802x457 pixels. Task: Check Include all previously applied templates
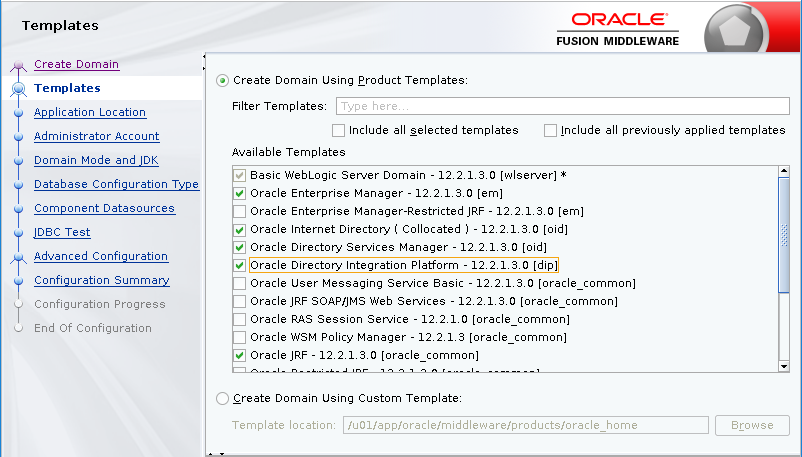click(550, 130)
